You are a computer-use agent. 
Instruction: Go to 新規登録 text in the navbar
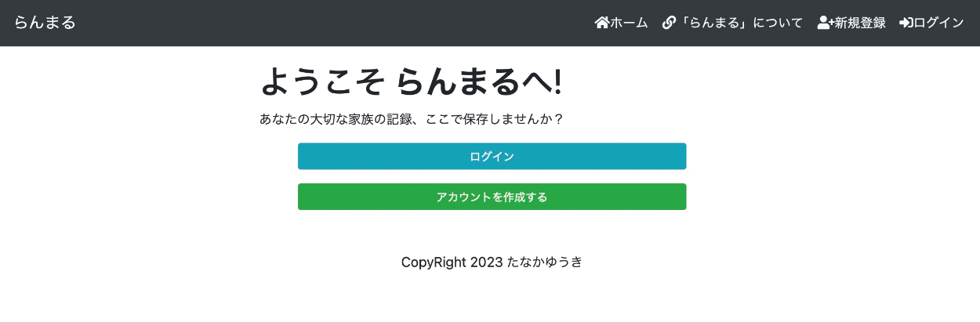coord(860,23)
